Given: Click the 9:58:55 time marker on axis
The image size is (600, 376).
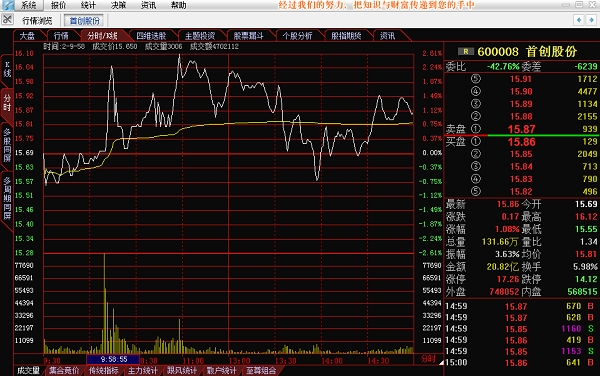Looking at the screenshot, I should pyautogui.click(x=113, y=360).
